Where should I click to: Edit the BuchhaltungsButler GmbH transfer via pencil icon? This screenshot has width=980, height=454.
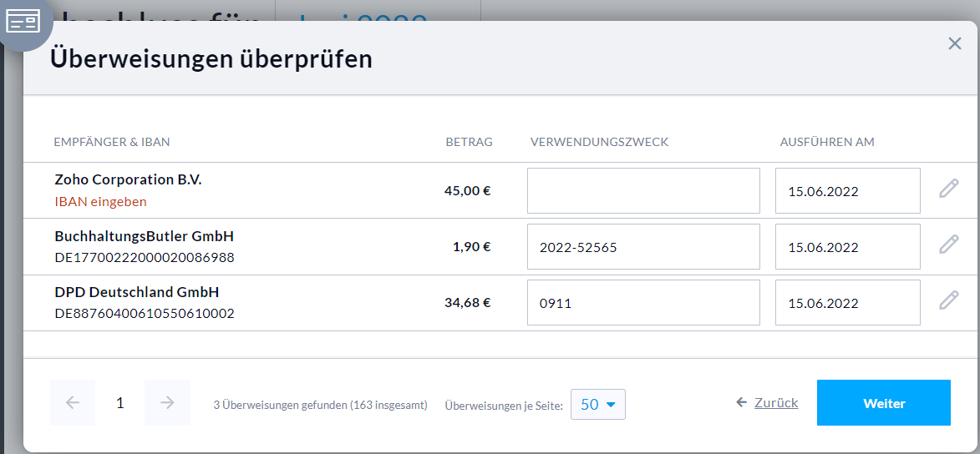click(x=948, y=245)
